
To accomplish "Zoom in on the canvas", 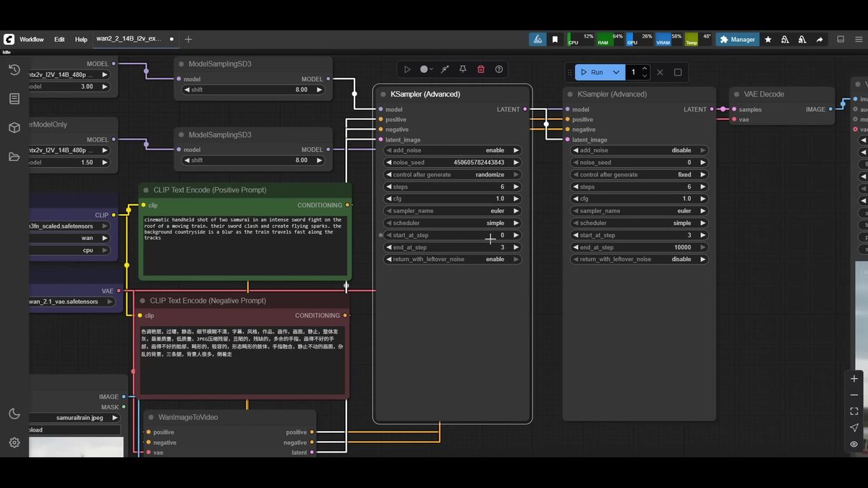I will [854, 378].
